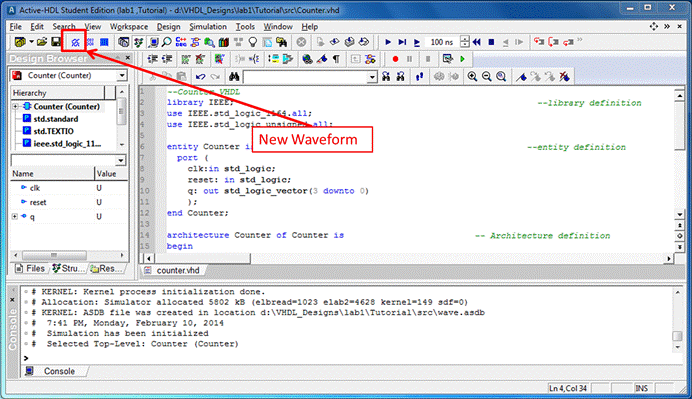Open the File menu

[x=15, y=27]
